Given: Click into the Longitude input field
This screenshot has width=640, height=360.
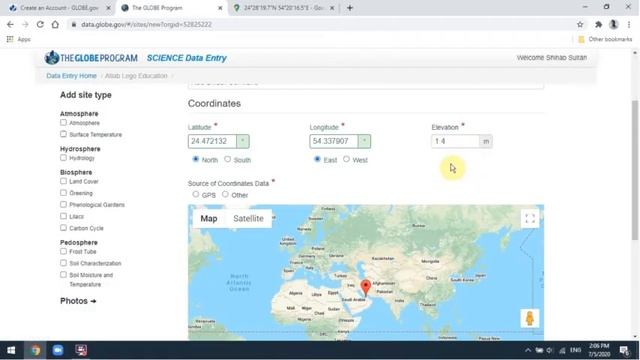Looking at the screenshot, I should pyautogui.click(x=334, y=141).
